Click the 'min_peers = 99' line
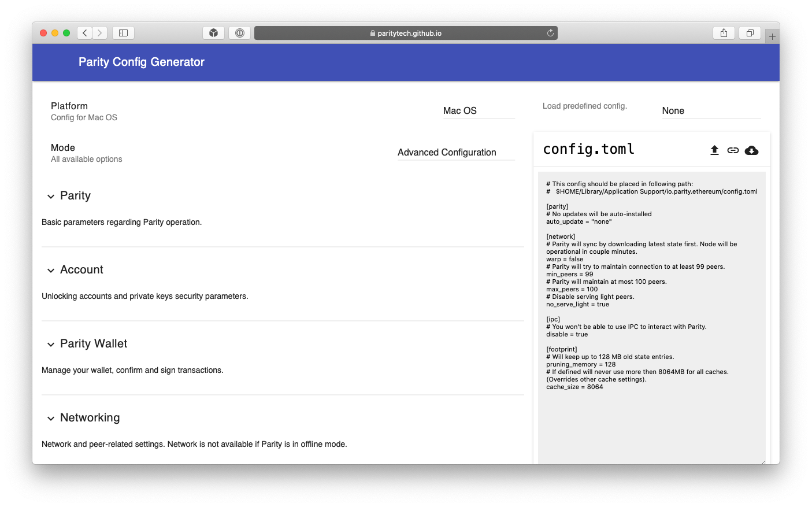 (569, 274)
